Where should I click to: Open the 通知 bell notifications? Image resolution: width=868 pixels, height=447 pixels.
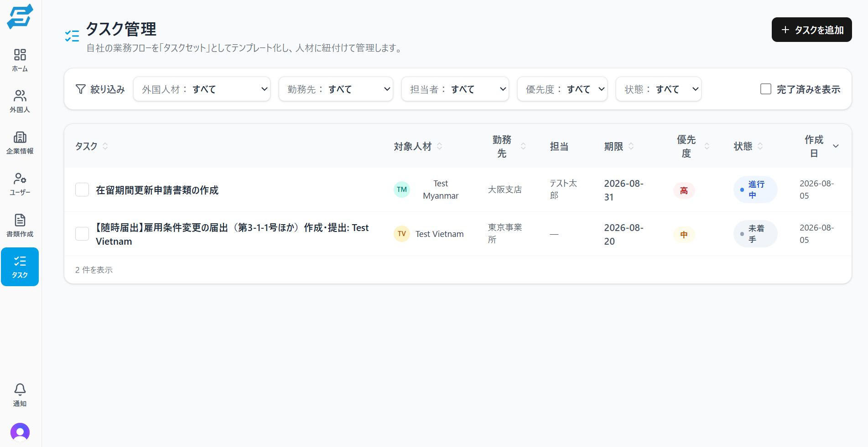[20, 395]
